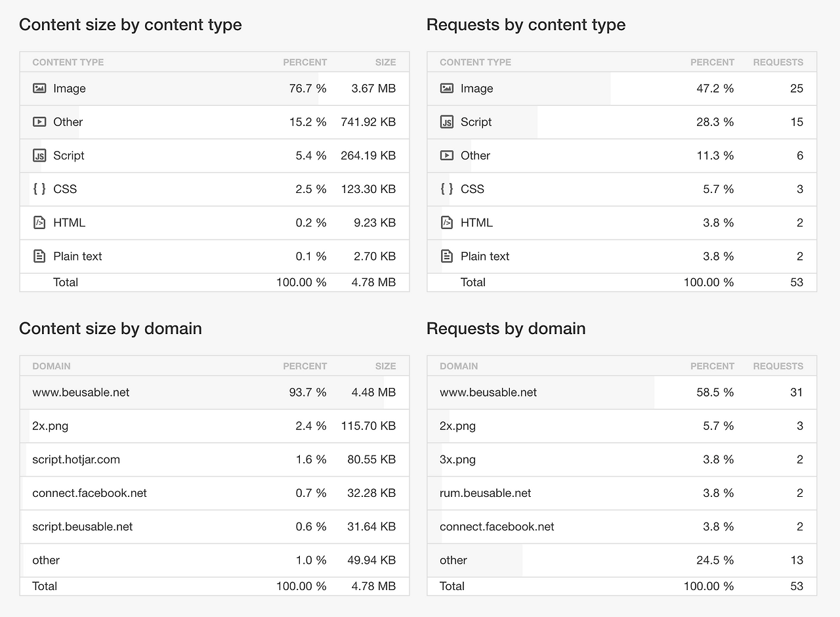
Task: Select script.hotjar.com domain row
Action: pos(76,459)
